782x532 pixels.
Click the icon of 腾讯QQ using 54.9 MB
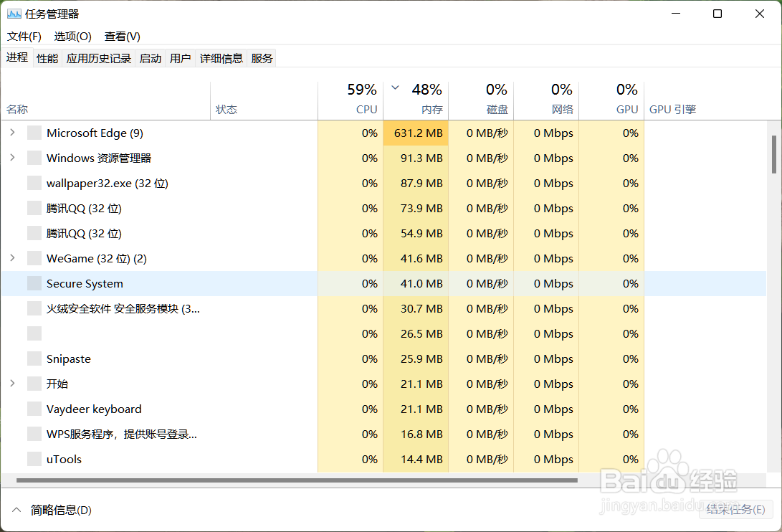[34, 233]
